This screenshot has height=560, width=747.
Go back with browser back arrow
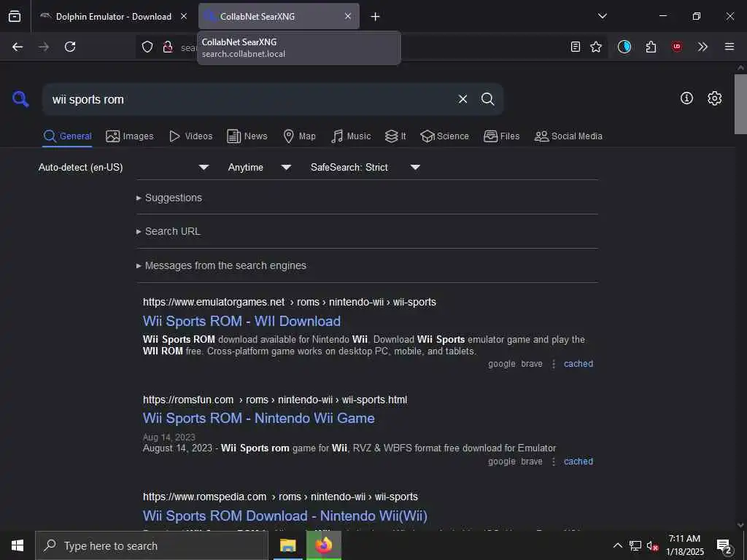(18, 47)
